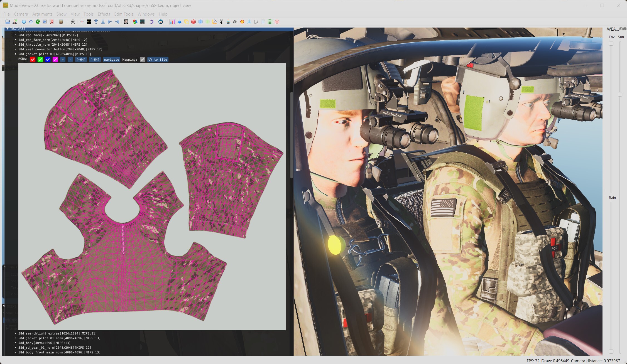
Task: Click the green reload arrow icon
Action: point(38,22)
